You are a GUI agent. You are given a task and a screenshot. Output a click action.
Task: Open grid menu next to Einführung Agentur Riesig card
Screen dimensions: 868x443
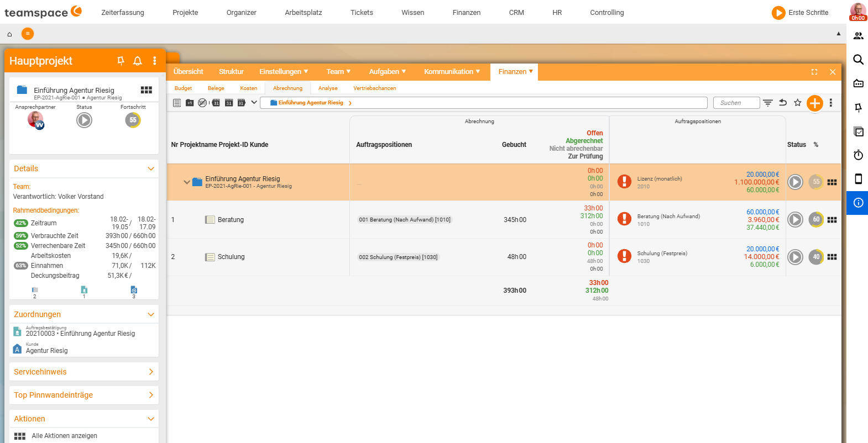pyautogui.click(x=147, y=90)
